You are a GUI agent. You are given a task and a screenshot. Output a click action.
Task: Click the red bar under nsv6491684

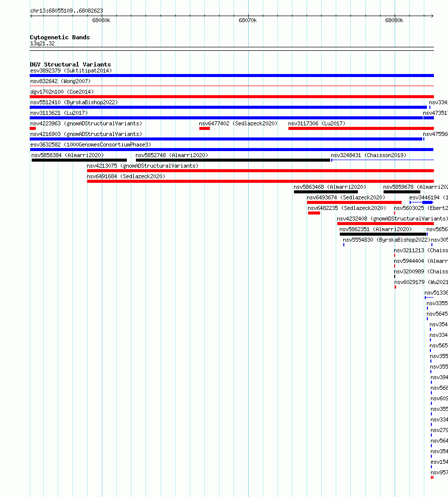(260, 181)
